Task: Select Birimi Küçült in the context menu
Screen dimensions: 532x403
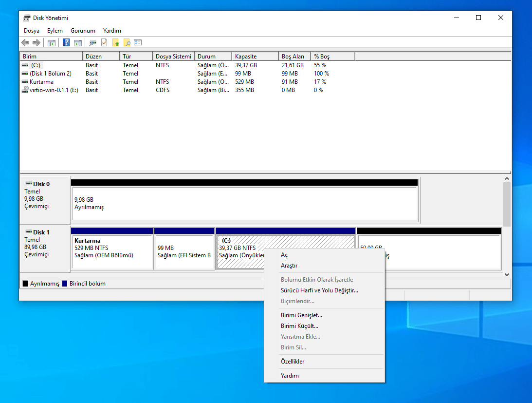Action: click(299, 326)
